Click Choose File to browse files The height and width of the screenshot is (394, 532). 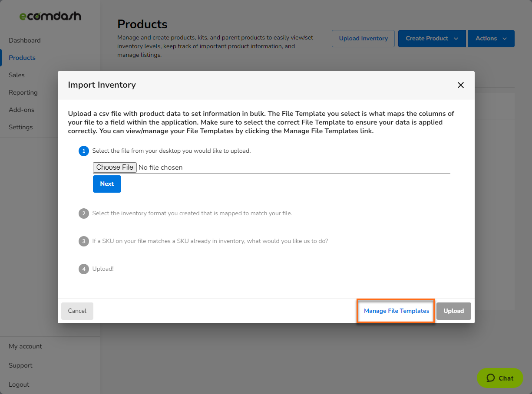click(x=115, y=167)
